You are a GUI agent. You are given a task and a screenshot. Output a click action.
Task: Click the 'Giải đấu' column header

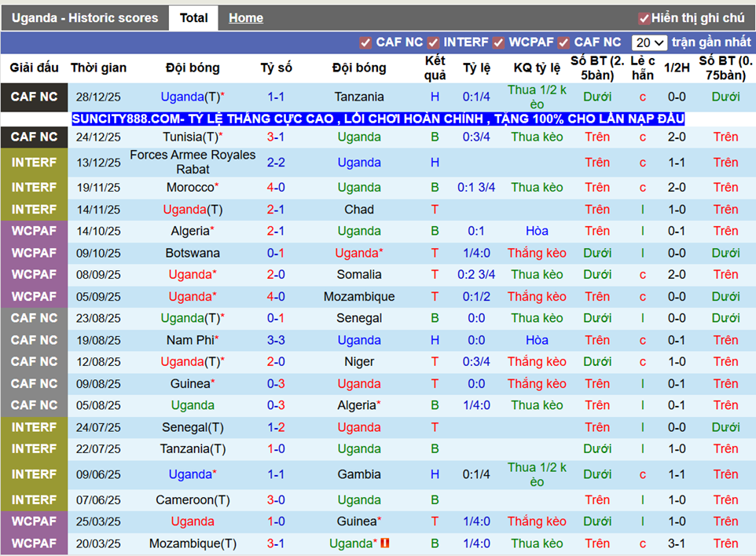coord(35,68)
